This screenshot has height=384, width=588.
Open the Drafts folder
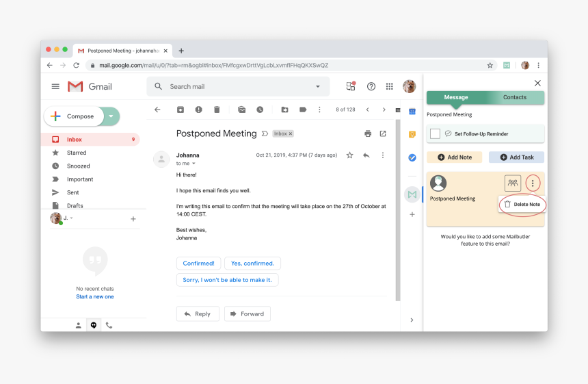(x=90, y=205)
